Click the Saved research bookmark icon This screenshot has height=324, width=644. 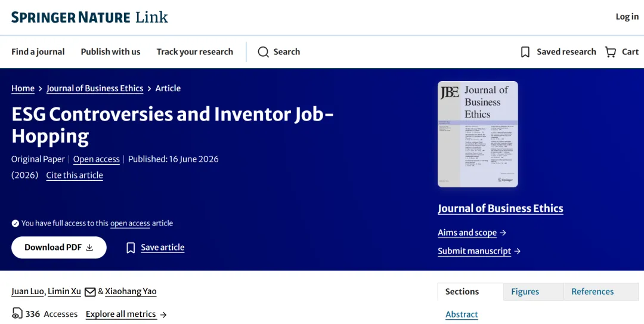point(525,52)
